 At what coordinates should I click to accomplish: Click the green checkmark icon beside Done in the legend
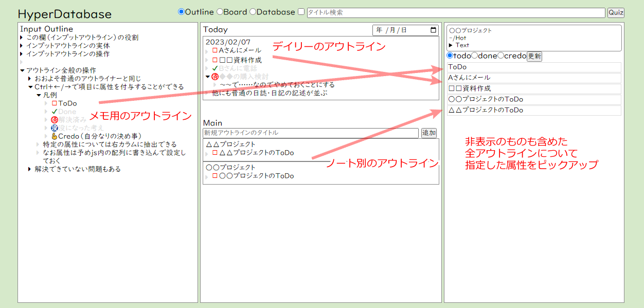(x=55, y=112)
